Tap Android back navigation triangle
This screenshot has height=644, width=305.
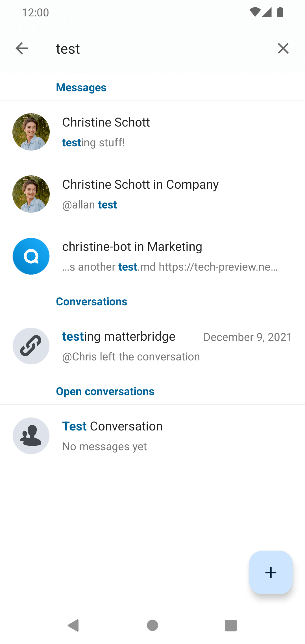coord(73,625)
